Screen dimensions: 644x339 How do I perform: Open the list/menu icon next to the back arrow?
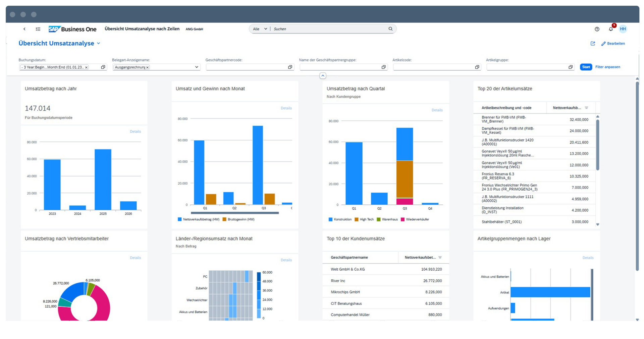click(x=38, y=29)
